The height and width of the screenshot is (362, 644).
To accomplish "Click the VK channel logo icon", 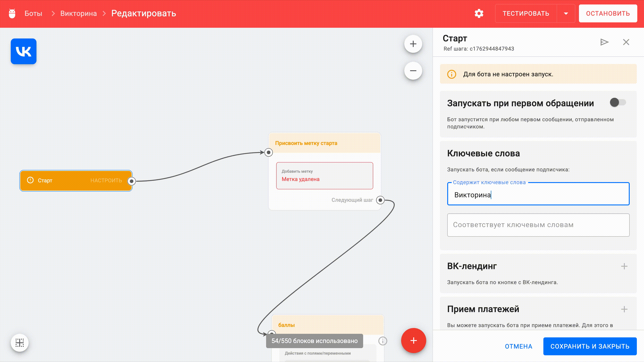I will 23,51.
